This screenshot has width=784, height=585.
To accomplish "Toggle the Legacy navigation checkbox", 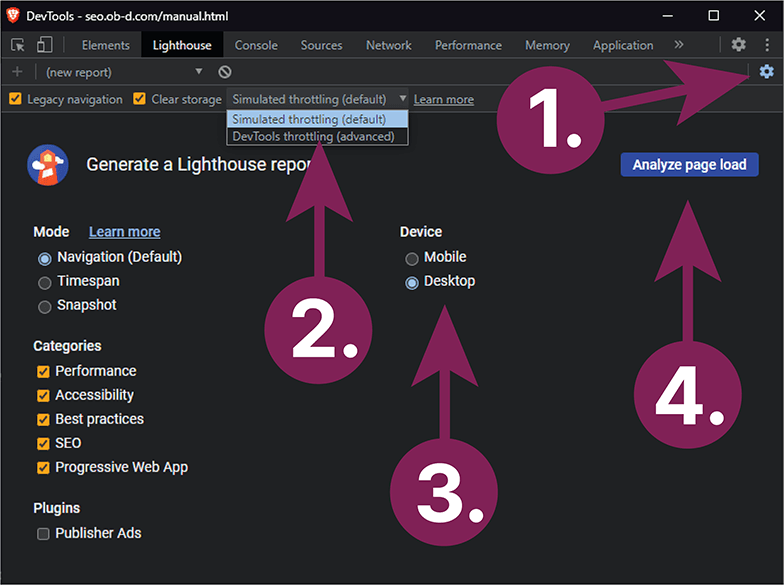I will click(x=16, y=99).
